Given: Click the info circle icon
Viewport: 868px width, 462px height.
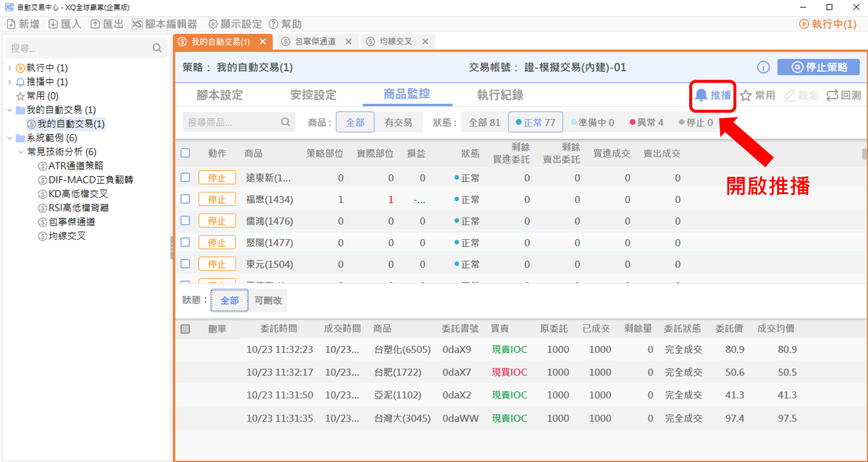Looking at the screenshot, I should 763,68.
